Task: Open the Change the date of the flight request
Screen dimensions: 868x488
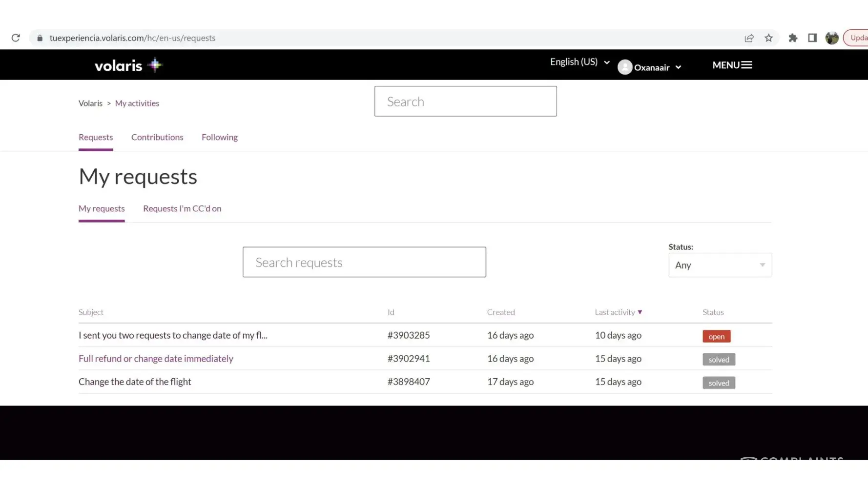Action: 135,382
